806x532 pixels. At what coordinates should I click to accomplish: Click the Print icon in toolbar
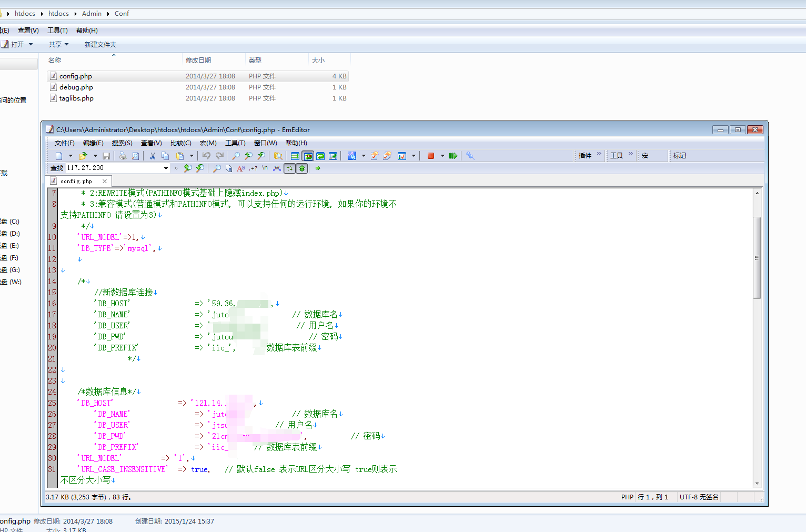click(x=123, y=156)
